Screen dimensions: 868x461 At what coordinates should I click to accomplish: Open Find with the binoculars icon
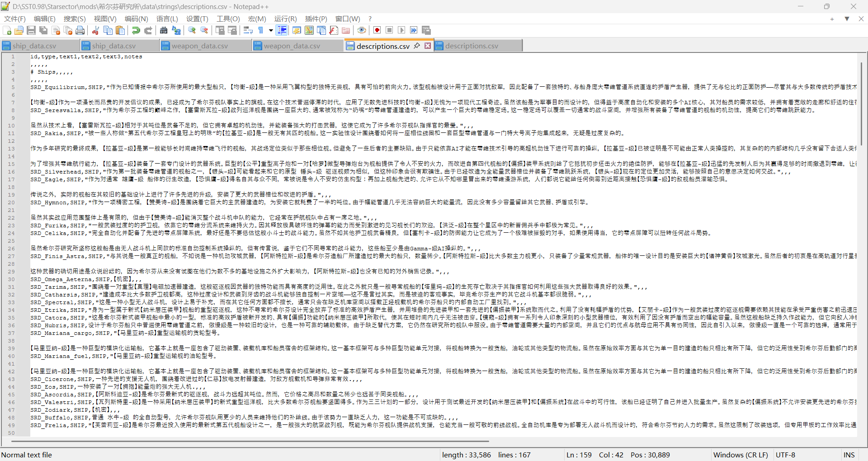tap(164, 30)
